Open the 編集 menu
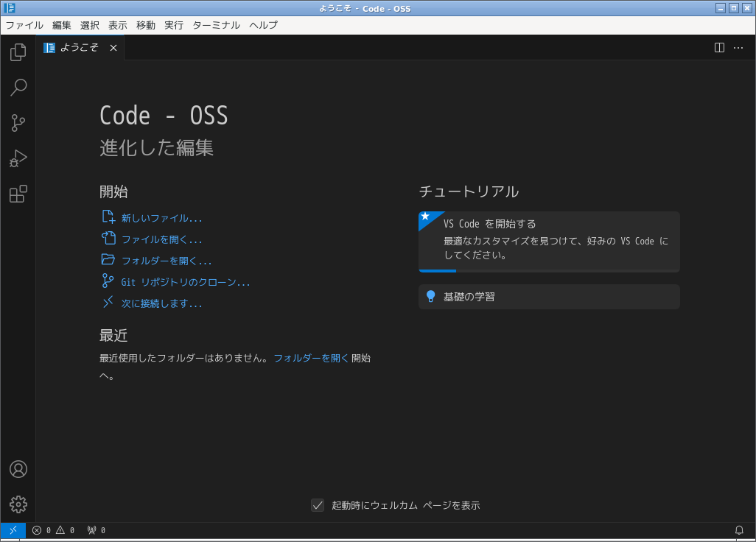756x542 pixels. [62, 25]
